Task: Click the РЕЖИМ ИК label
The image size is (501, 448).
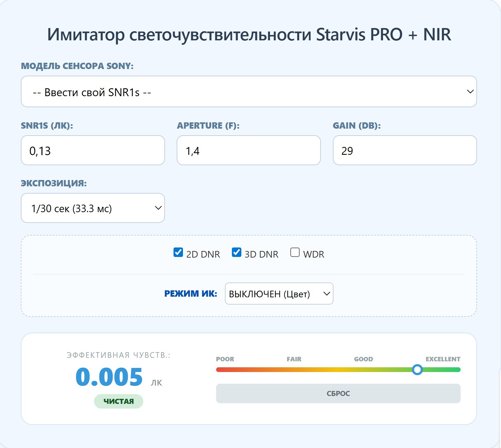Action: pos(191,294)
